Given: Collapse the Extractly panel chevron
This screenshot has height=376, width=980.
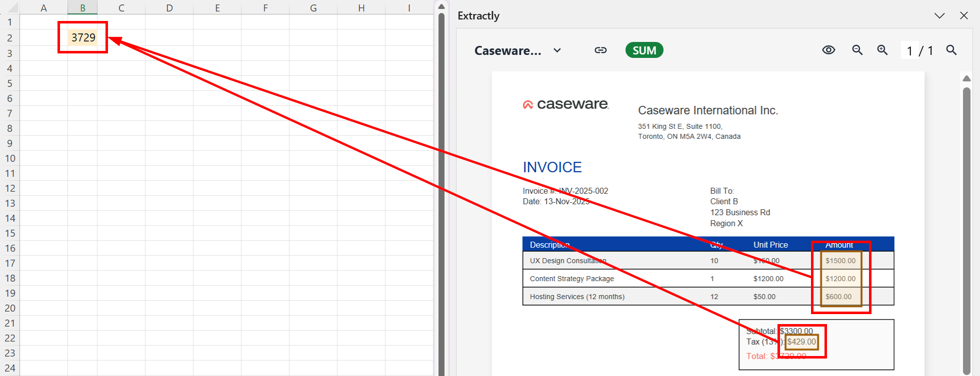Looking at the screenshot, I should pos(939,16).
